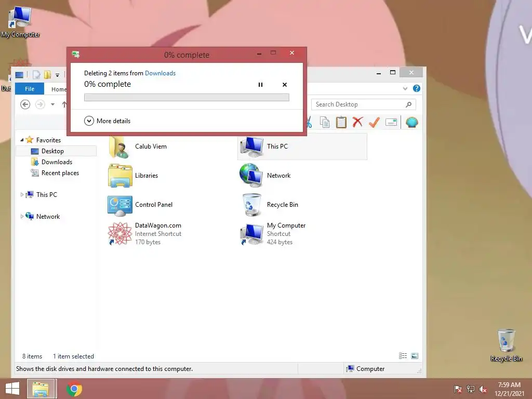The width and height of the screenshot is (532, 399).
Task: Click the email envelope toolbar icon
Action: 391,122
